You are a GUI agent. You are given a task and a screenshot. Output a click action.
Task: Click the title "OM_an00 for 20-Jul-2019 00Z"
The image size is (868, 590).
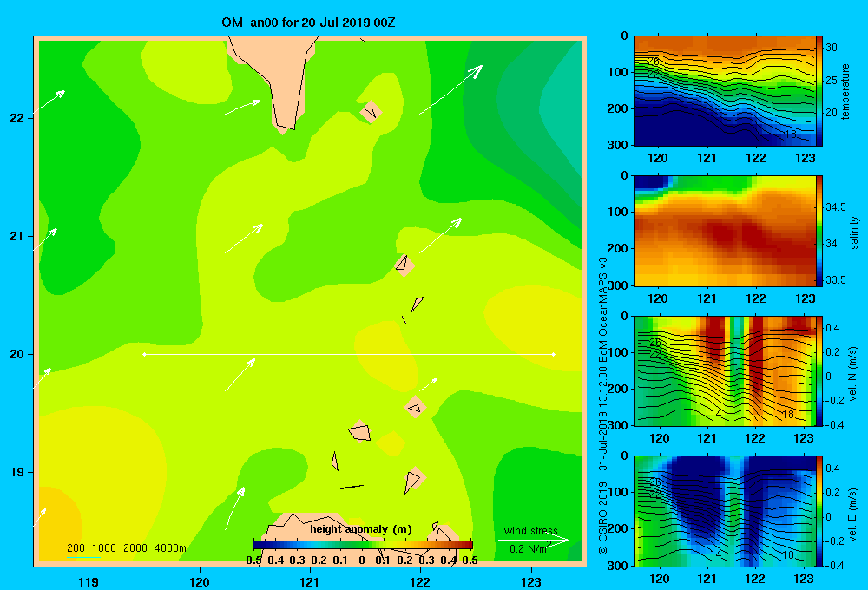(x=308, y=23)
